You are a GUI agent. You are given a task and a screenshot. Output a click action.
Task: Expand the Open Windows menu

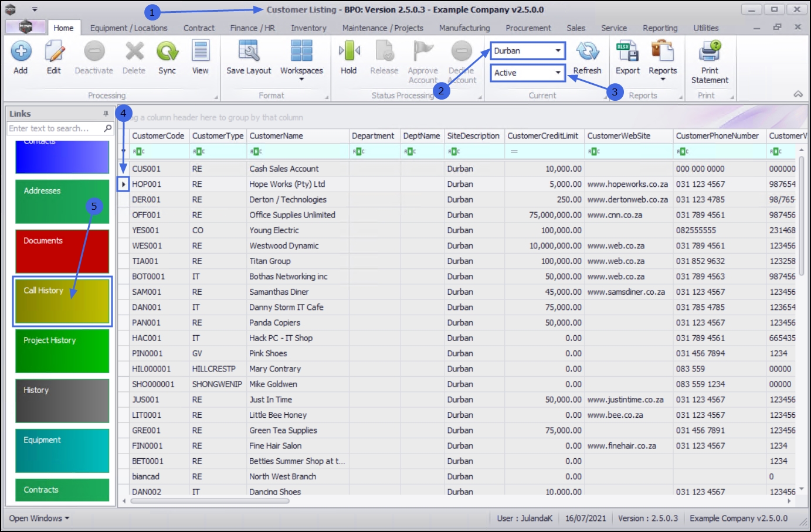[x=39, y=519]
